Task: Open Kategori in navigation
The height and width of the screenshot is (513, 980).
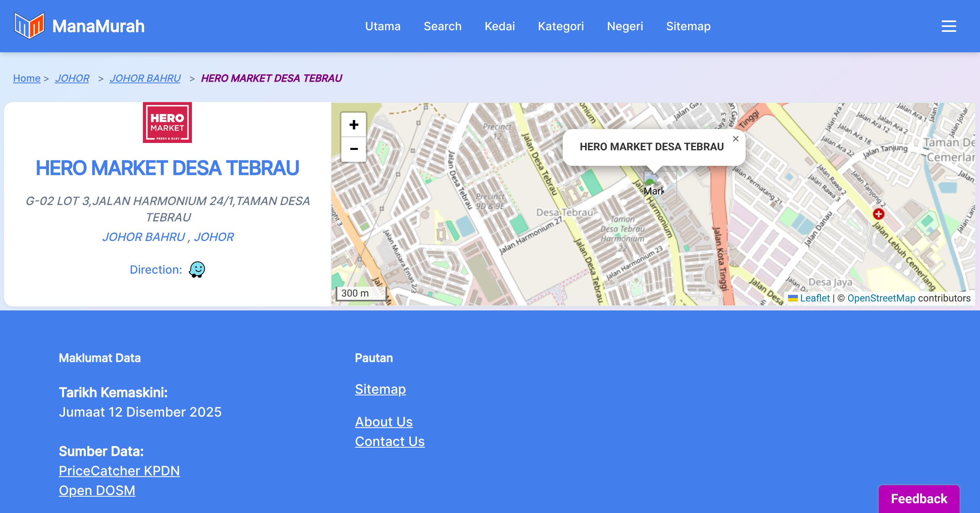Action: pyautogui.click(x=561, y=26)
